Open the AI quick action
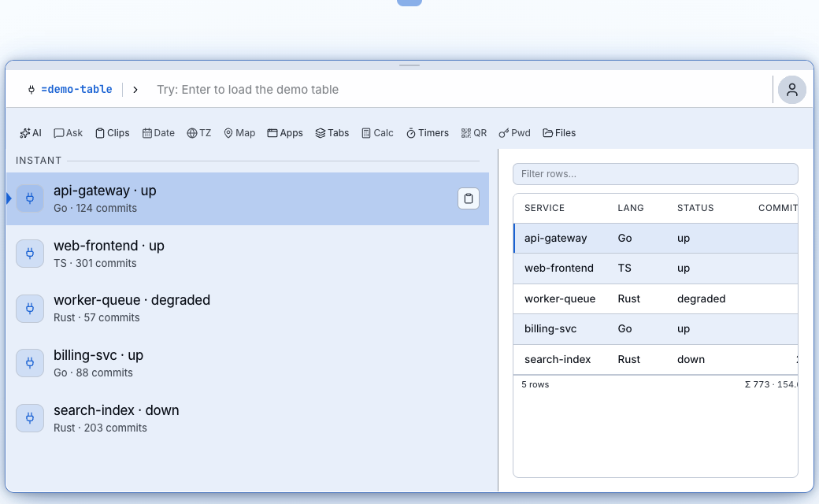This screenshot has height=504, width=819. [x=30, y=133]
